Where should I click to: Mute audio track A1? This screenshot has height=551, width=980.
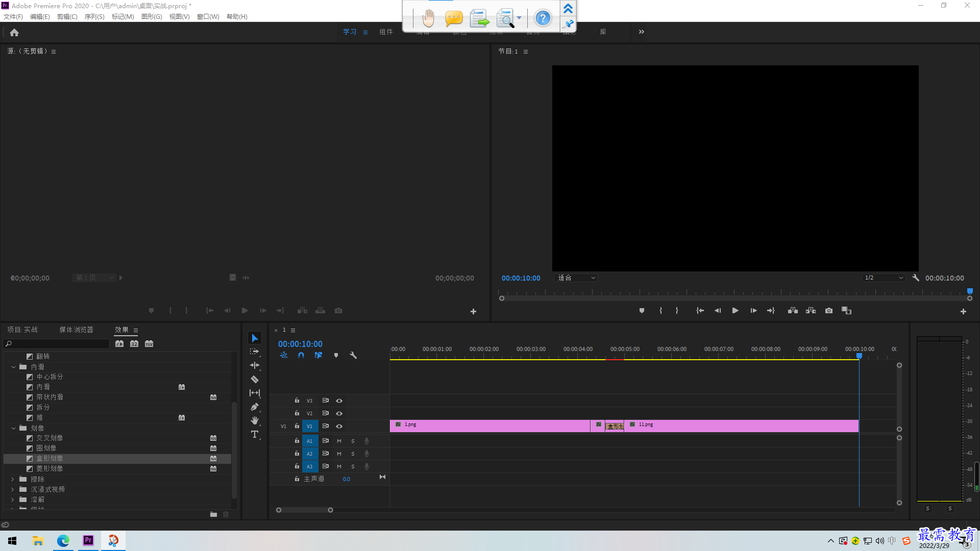tap(339, 441)
